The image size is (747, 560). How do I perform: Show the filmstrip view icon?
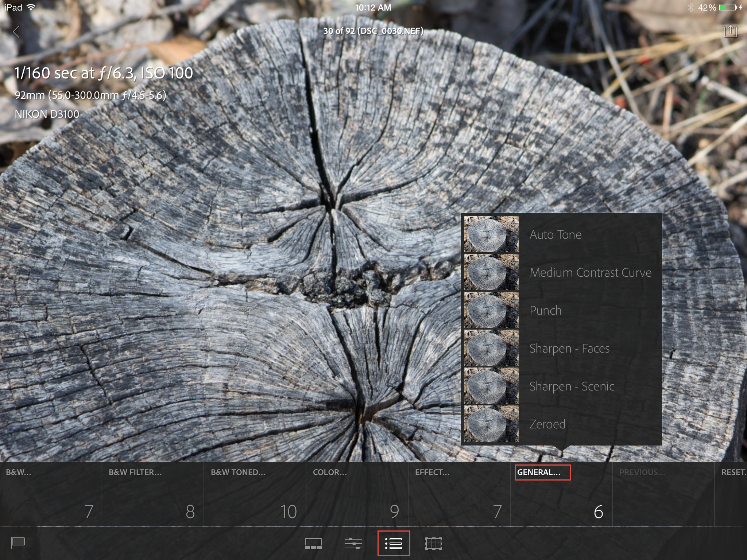click(x=313, y=544)
